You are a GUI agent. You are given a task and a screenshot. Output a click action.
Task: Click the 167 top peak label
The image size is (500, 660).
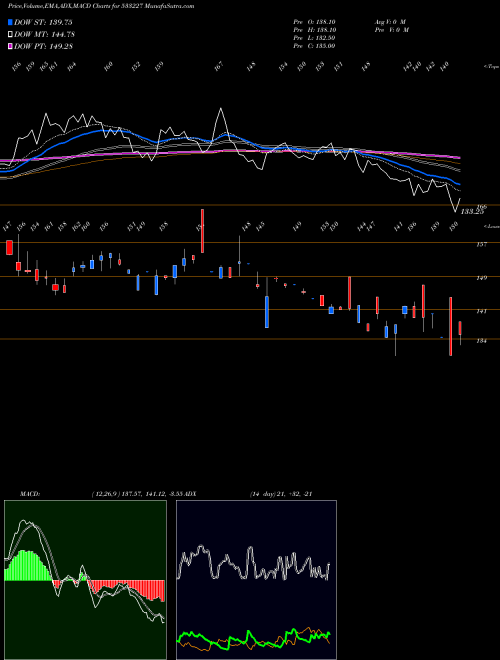click(x=218, y=67)
